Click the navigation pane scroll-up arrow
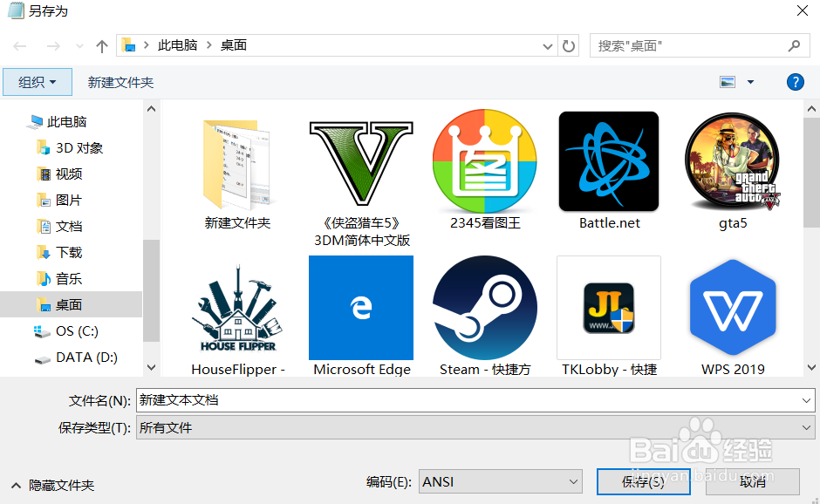The width and height of the screenshot is (820, 504). point(151,109)
